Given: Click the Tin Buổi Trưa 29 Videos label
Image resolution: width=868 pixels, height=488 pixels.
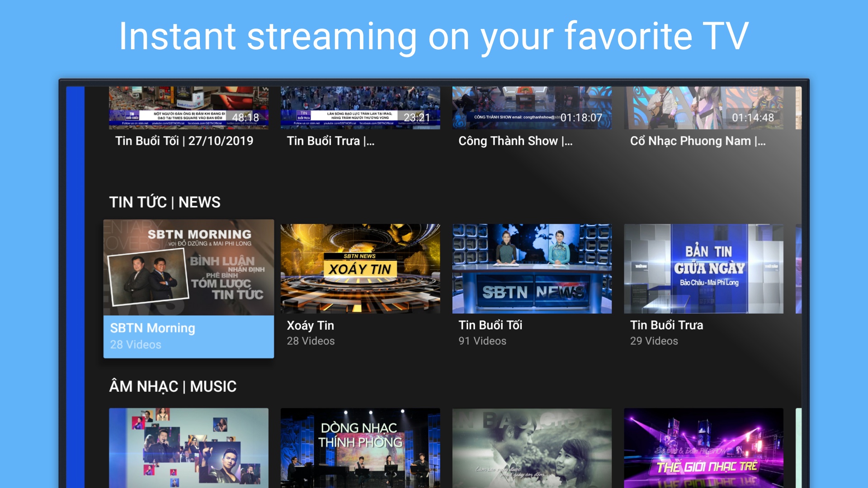Looking at the screenshot, I should click(654, 341).
